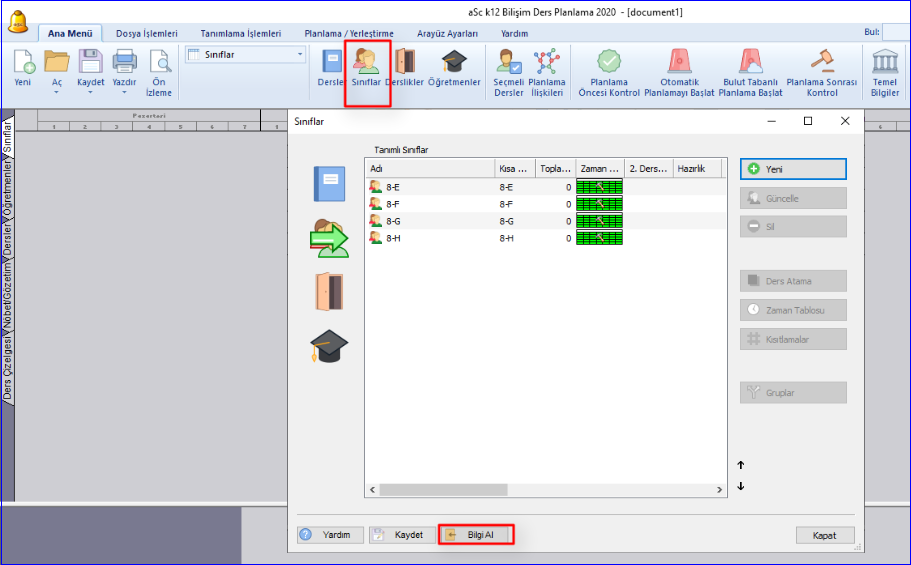Click the Sınıflar icon in ribbon
The image size is (911, 565).
(366, 62)
